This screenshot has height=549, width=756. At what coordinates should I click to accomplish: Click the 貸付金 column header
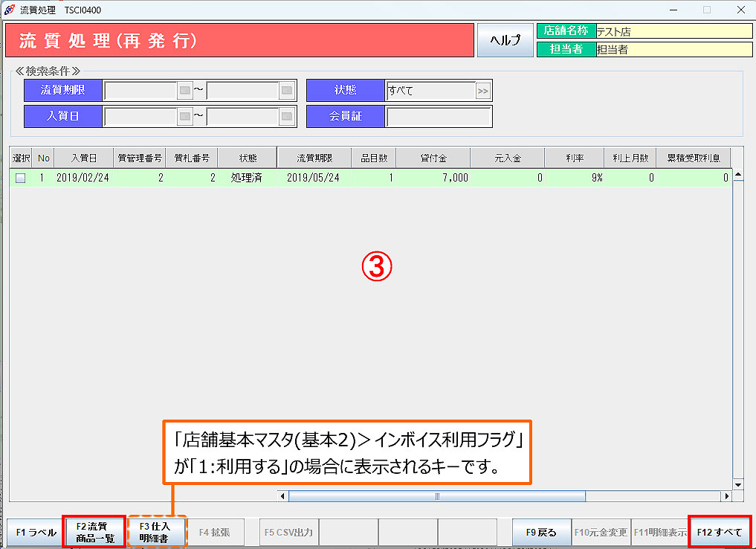point(433,158)
